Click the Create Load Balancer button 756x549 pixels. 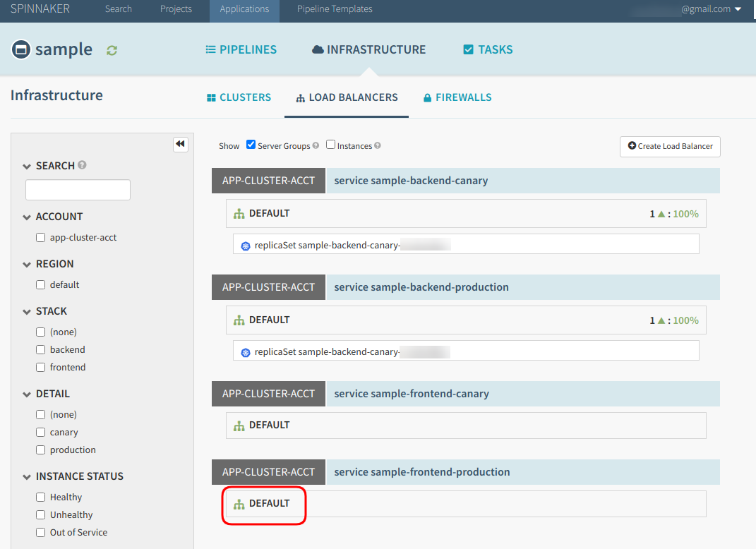tap(669, 146)
